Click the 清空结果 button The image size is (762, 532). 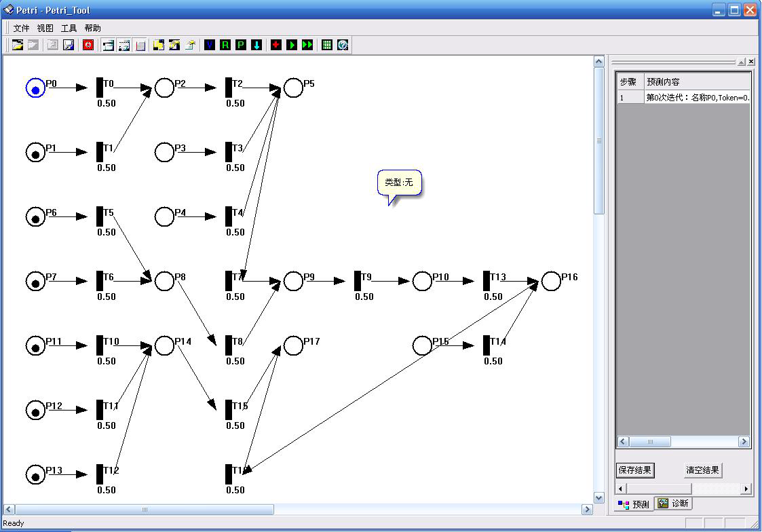(702, 470)
